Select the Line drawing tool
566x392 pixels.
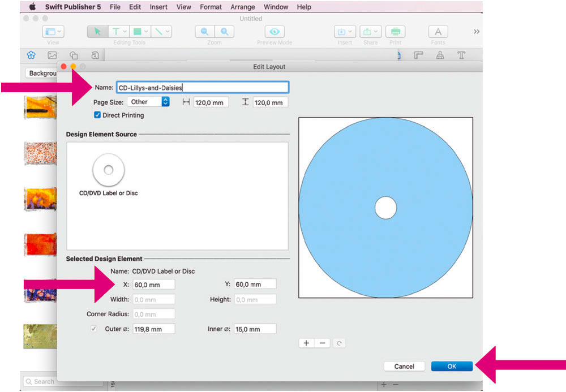tap(158, 32)
